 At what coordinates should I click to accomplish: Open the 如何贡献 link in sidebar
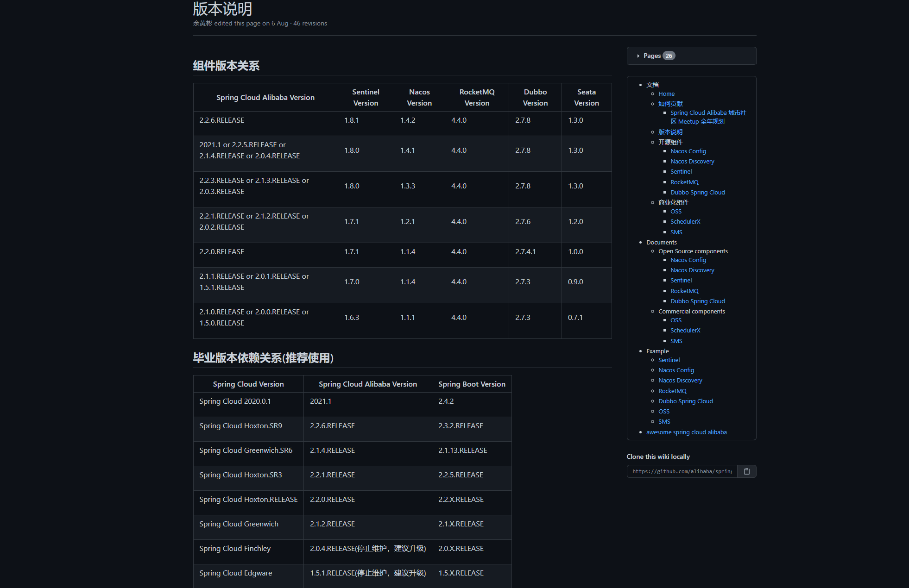click(x=670, y=104)
